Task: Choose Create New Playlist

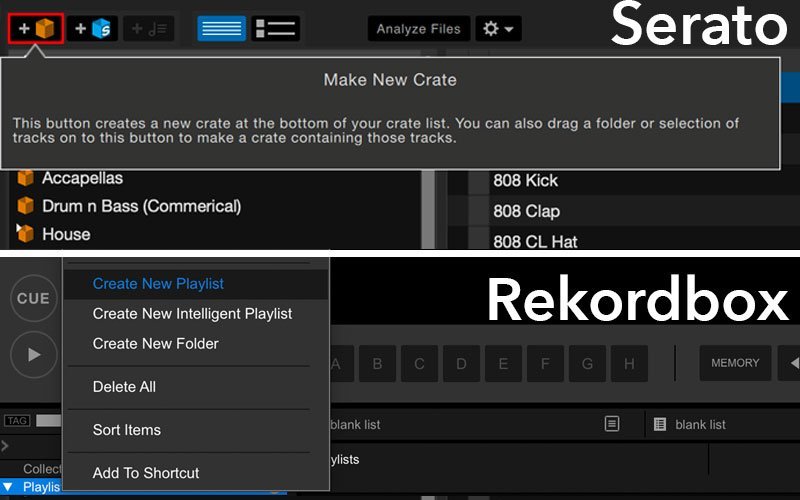Action: [x=196, y=284]
